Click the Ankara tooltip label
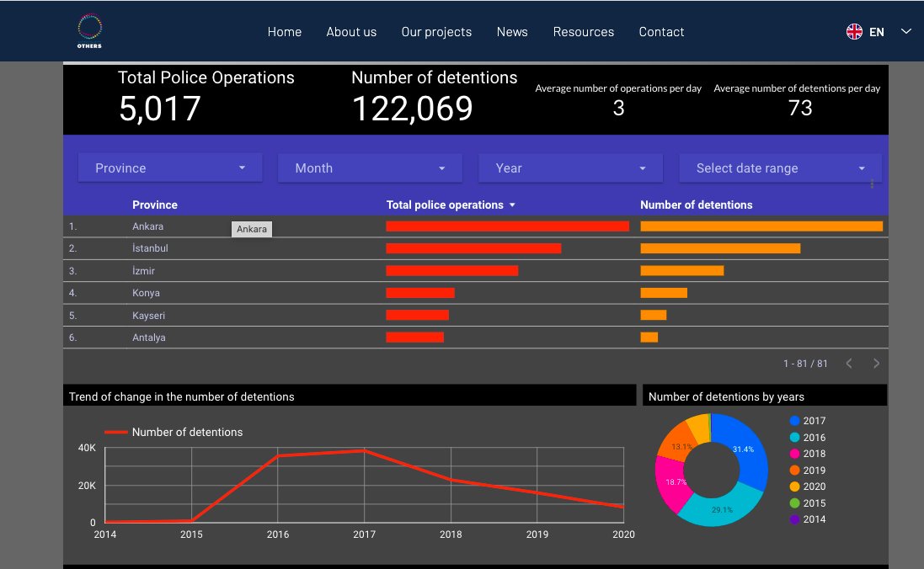 tap(252, 229)
